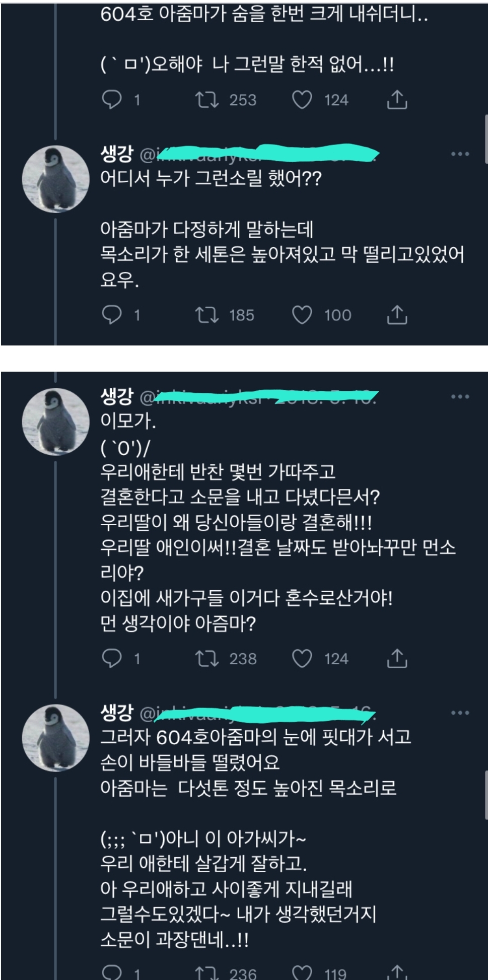The image size is (488, 980).
Task: Open 생강 profile name on 이모가 tweet
Action: point(117,396)
